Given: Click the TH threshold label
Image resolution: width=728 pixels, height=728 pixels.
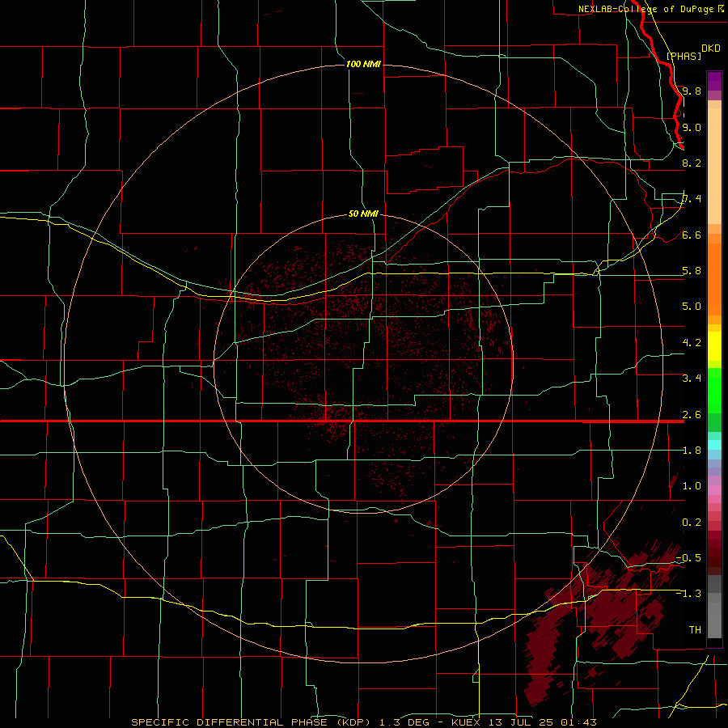Looking at the screenshot, I should coord(695,630).
